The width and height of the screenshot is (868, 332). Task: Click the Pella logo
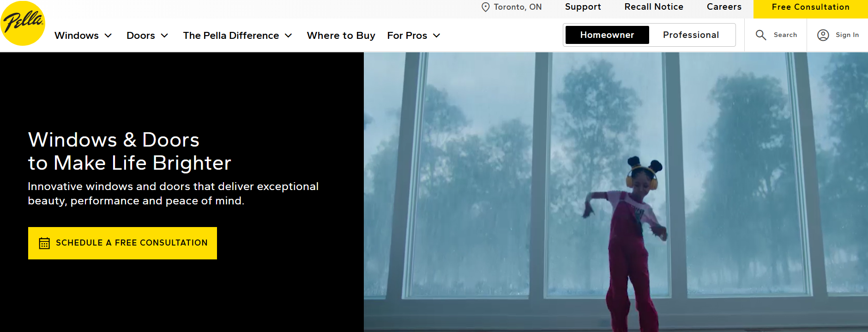click(x=23, y=23)
